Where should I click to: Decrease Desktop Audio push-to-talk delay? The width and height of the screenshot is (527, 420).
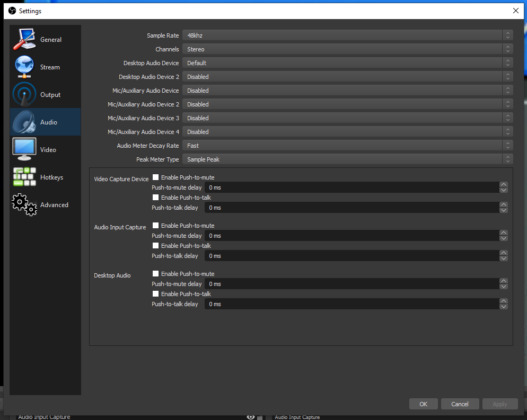[503, 307]
